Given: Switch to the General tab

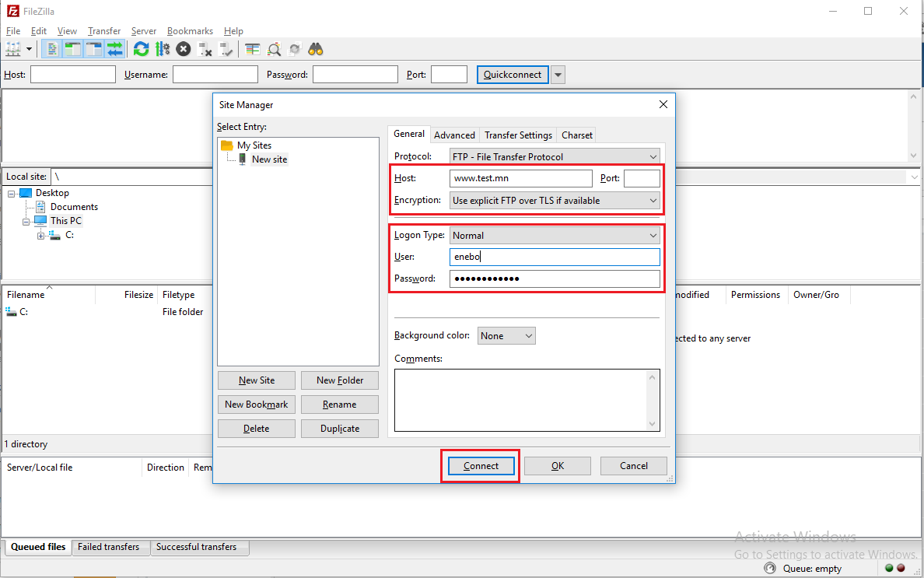Looking at the screenshot, I should coord(409,134).
